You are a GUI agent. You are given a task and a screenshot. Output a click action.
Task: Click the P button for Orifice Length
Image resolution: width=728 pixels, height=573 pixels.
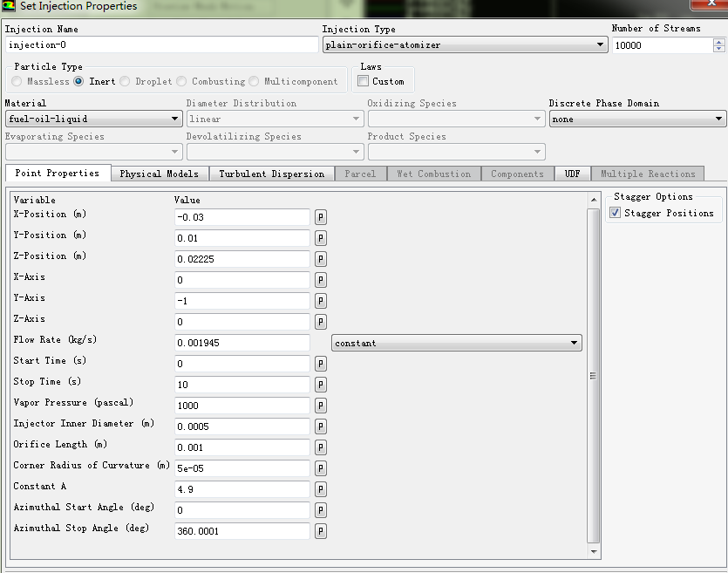pos(320,447)
